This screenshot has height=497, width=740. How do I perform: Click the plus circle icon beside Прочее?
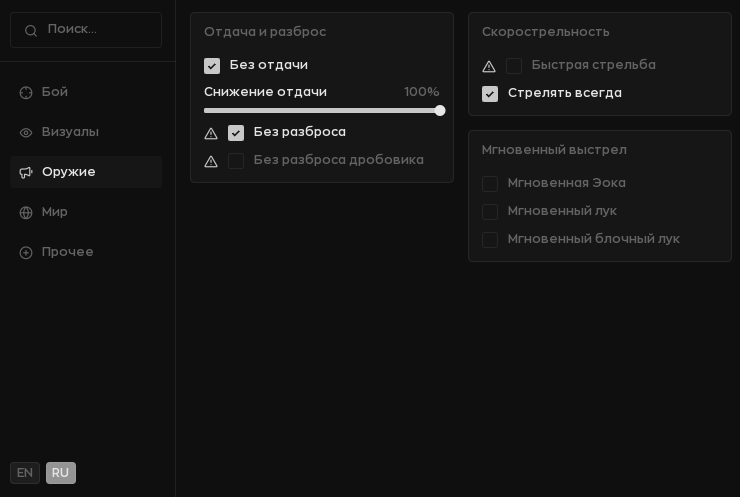pyautogui.click(x=26, y=253)
